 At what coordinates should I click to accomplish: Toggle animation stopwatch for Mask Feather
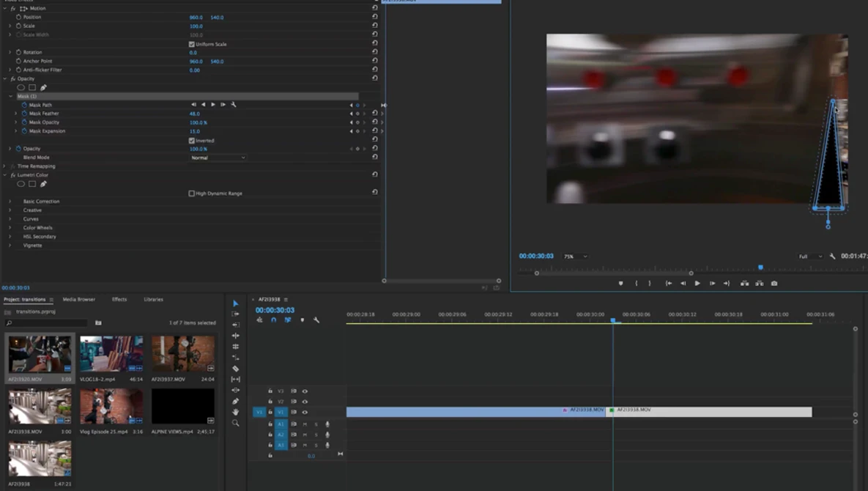tap(24, 114)
